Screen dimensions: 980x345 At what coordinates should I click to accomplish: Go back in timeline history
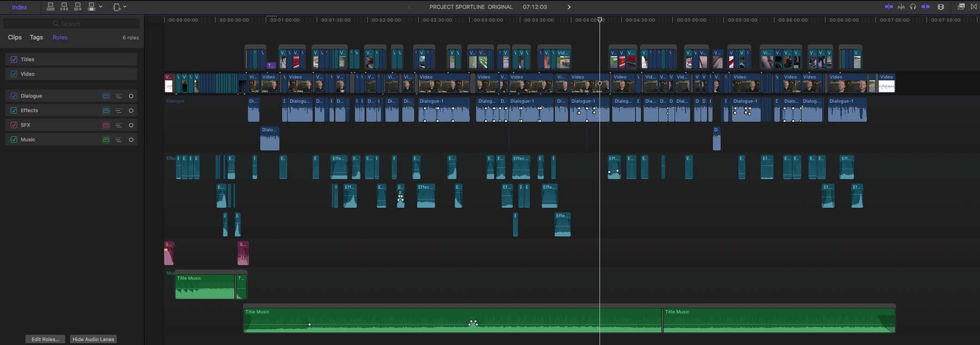pos(409,7)
